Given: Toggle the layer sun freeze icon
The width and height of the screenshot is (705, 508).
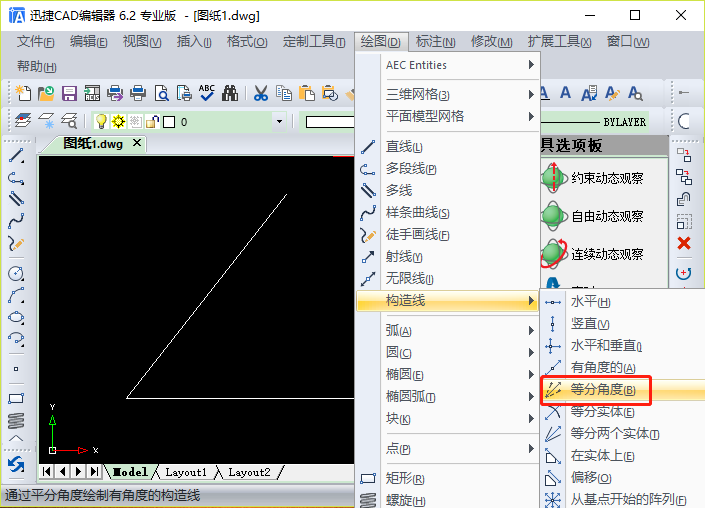Looking at the screenshot, I should [118, 121].
